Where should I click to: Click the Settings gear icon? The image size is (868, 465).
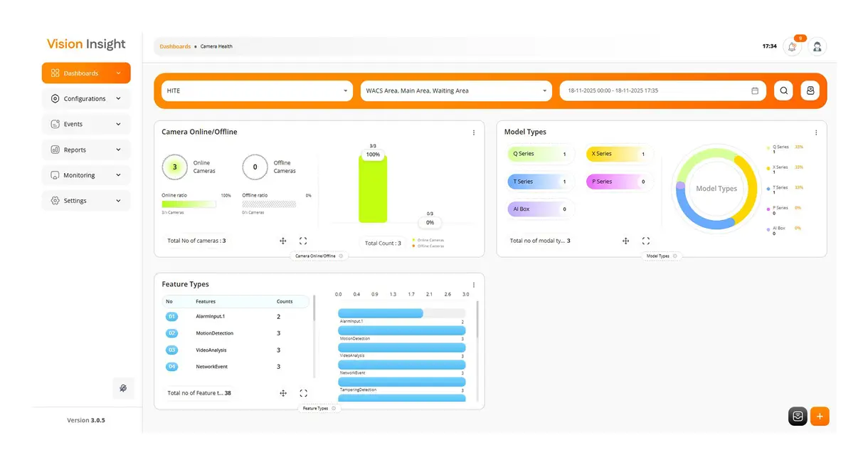pyautogui.click(x=55, y=201)
